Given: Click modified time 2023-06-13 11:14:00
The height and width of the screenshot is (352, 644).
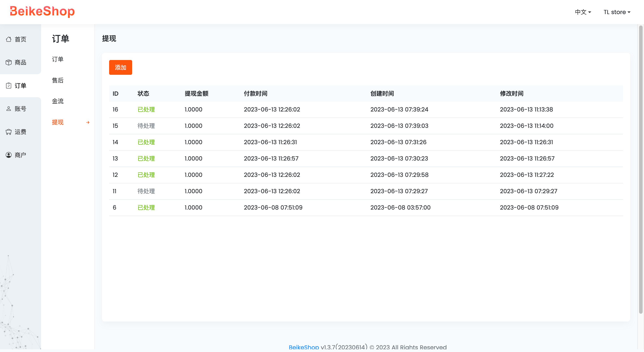Looking at the screenshot, I should [x=527, y=126].
